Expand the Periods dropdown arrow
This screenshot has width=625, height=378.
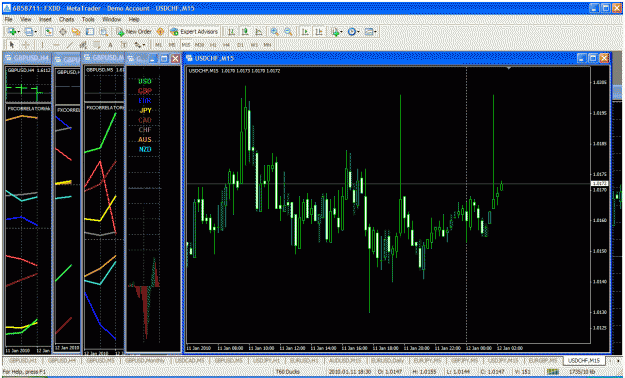point(358,32)
